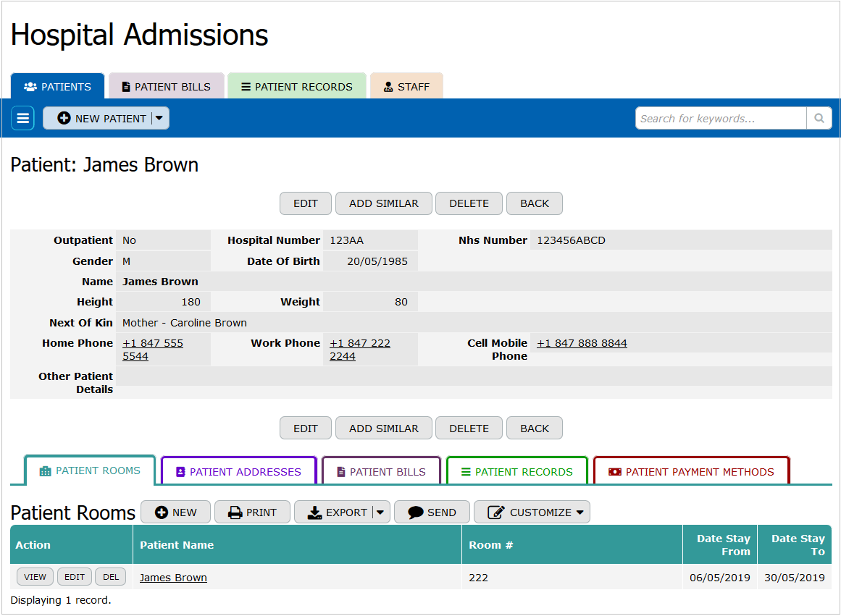Focus the keyword search field
The image size is (841, 616).
[721, 118]
